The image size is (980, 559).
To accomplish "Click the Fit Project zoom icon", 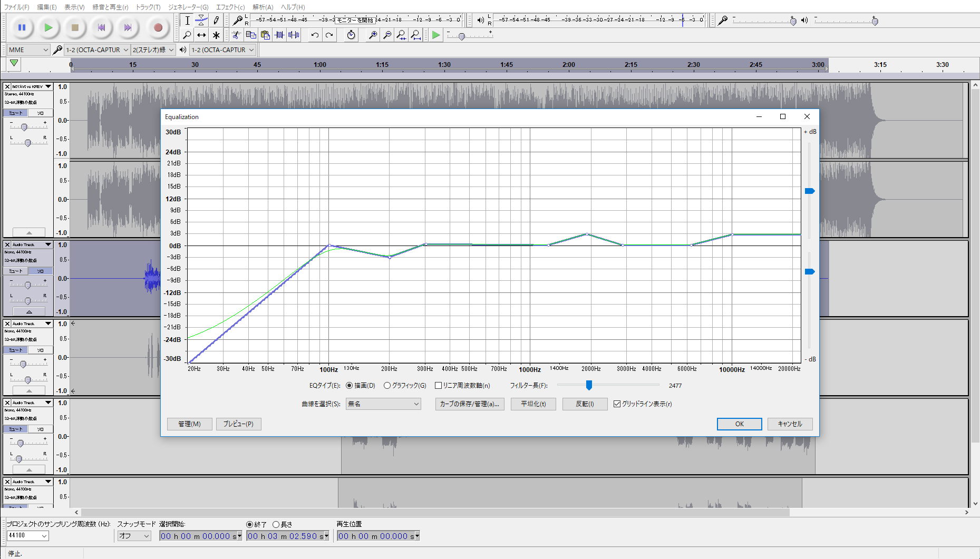I will click(x=415, y=35).
